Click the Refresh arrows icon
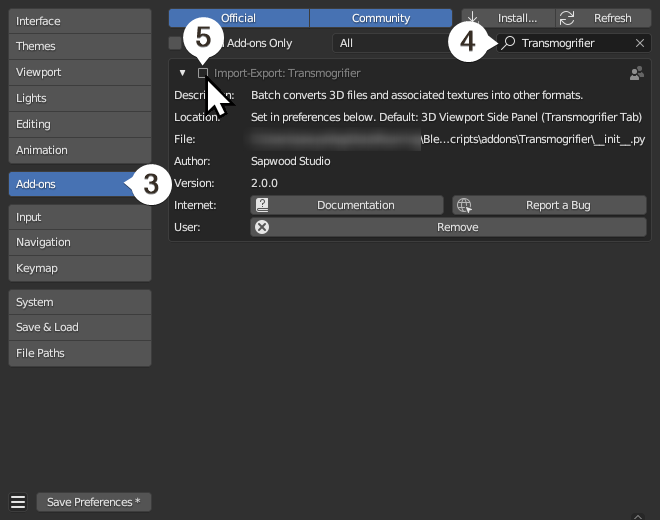This screenshot has height=520, width=660. click(567, 18)
